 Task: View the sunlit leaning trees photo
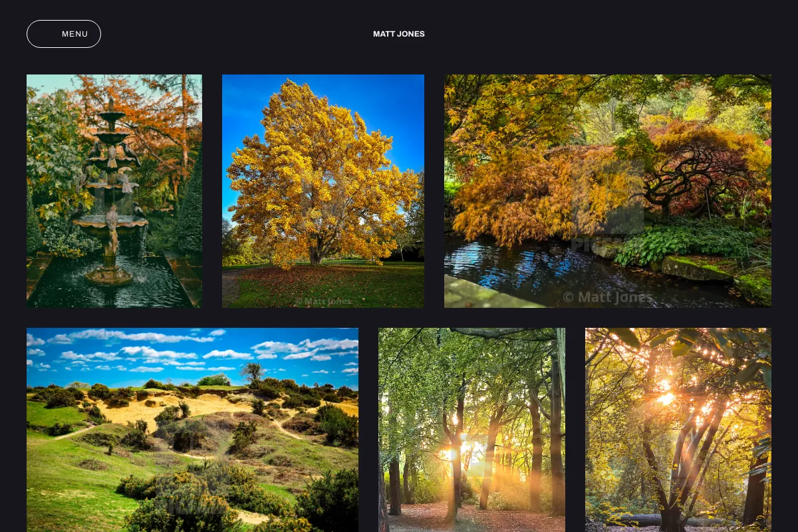pos(678,430)
